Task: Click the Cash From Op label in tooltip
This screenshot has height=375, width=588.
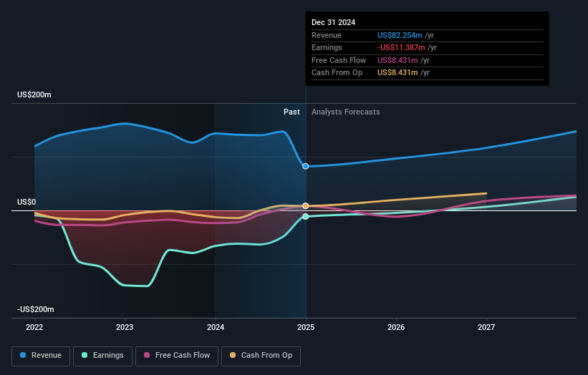Action: (x=337, y=73)
